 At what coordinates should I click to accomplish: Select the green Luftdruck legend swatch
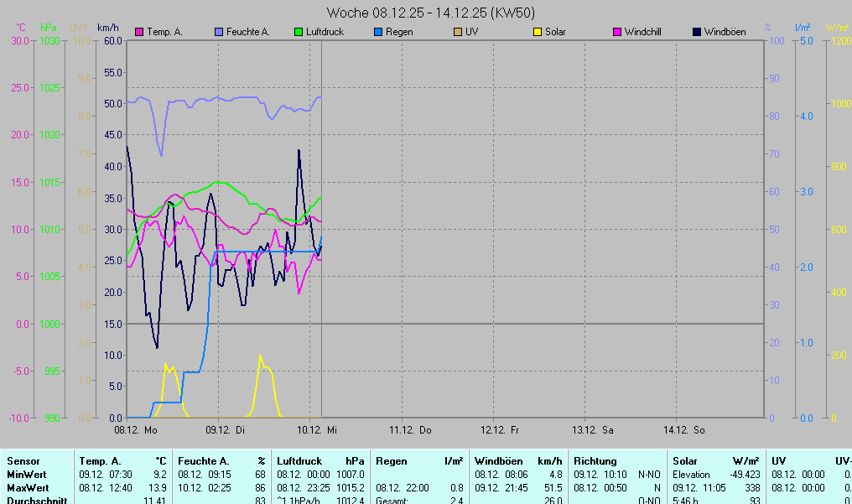tap(299, 32)
